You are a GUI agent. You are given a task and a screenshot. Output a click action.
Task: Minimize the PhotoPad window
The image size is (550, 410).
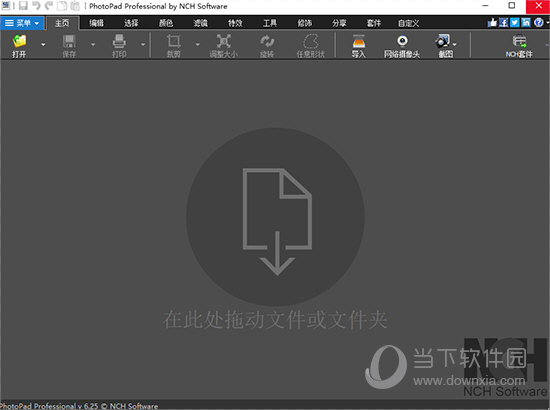click(x=485, y=6)
